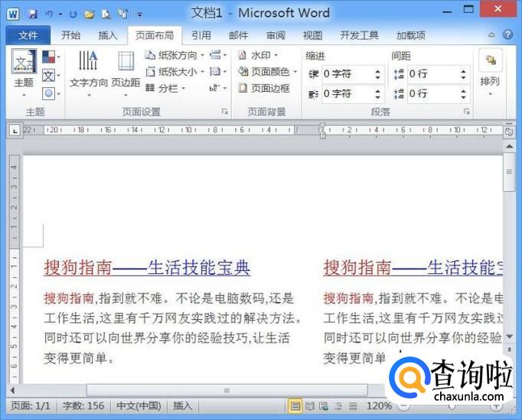Click the vertical scrollbar up arrow
This screenshot has height=420, width=522.
[x=509, y=146]
